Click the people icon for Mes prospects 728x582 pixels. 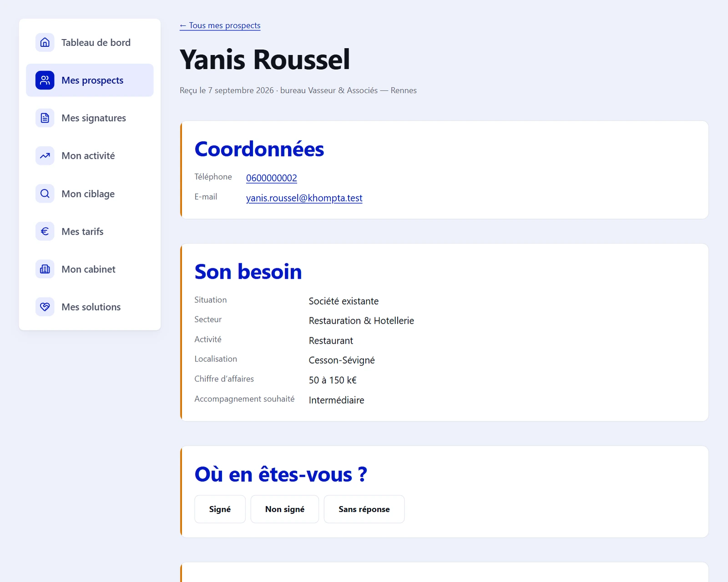click(x=45, y=80)
